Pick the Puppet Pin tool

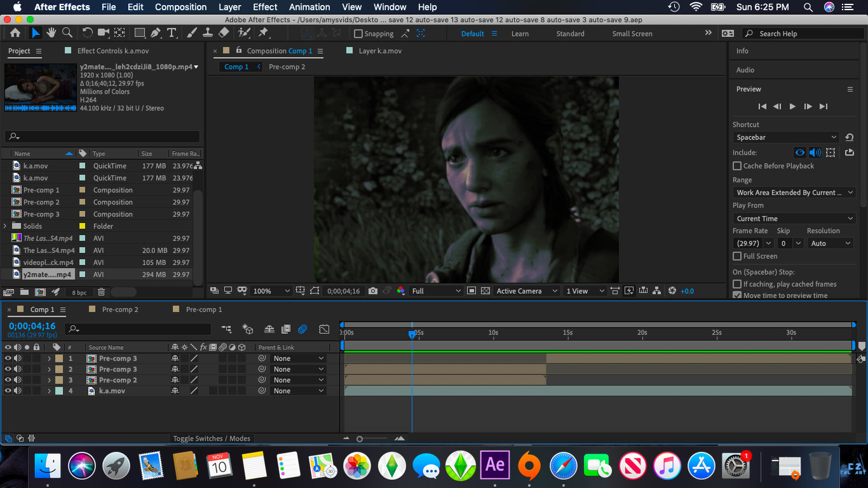(263, 33)
